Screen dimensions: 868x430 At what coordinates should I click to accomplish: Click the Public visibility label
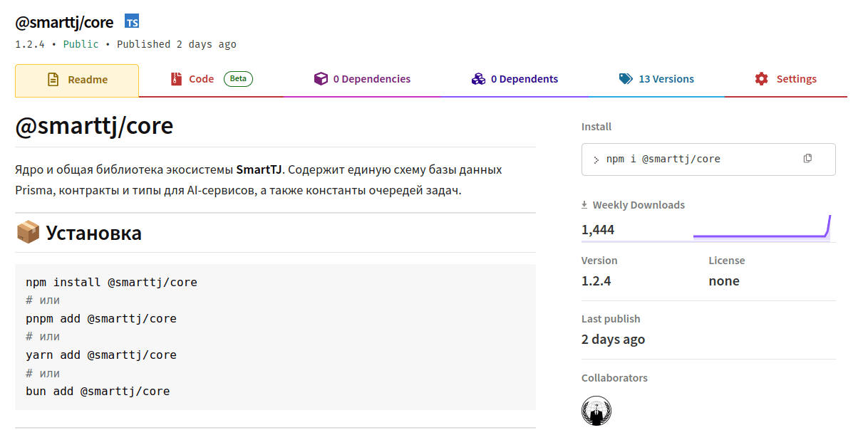tap(81, 44)
